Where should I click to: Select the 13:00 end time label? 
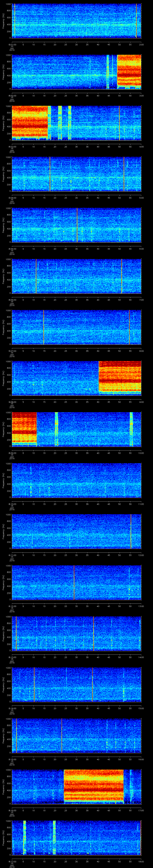pyautogui.click(x=141, y=606)
